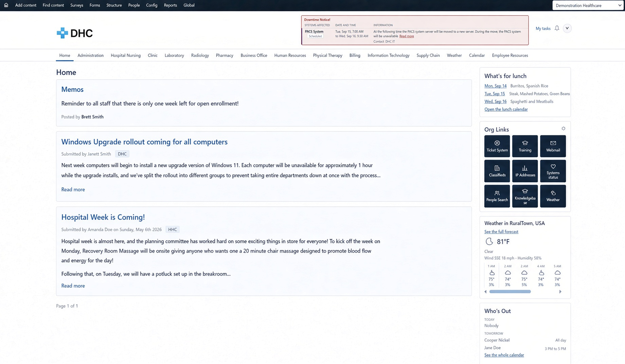The width and height of the screenshot is (625, 364).
Task: Click the HHC tag badge
Action: tap(173, 230)
